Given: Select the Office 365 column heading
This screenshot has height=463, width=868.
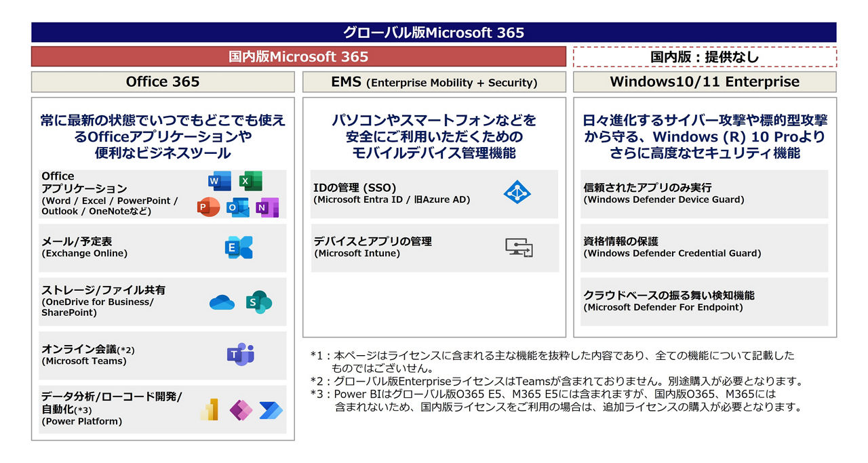Looking at the screenshot, I should [x=163, y=82].
